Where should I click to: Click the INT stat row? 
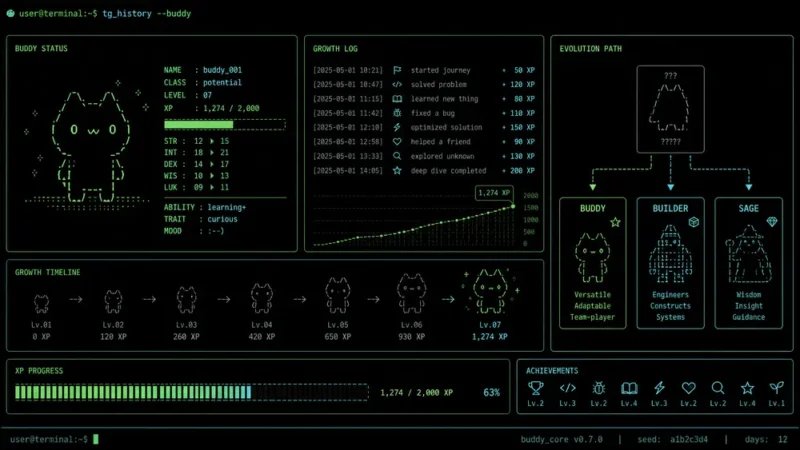click(196, 153)
